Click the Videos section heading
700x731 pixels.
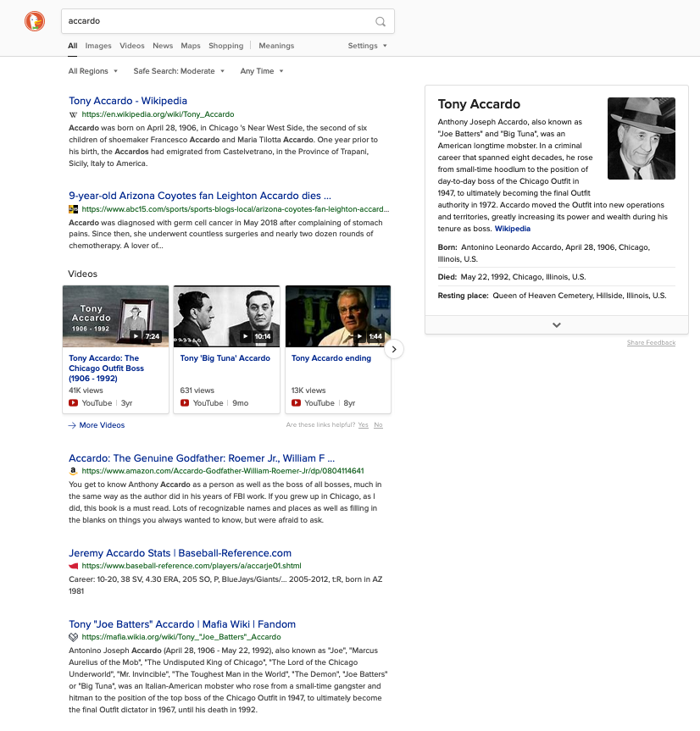point(82,274)
